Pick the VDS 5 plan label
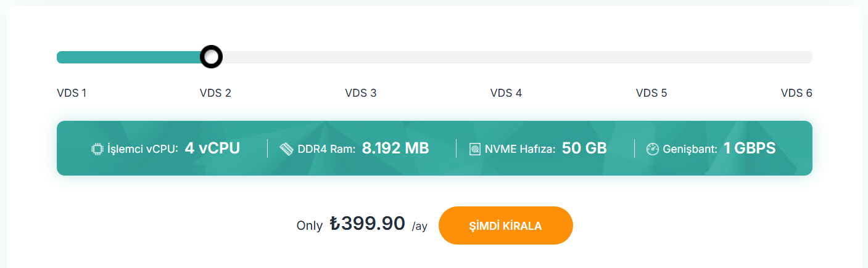The image size is (868, 268). click(x=651, y=94)
